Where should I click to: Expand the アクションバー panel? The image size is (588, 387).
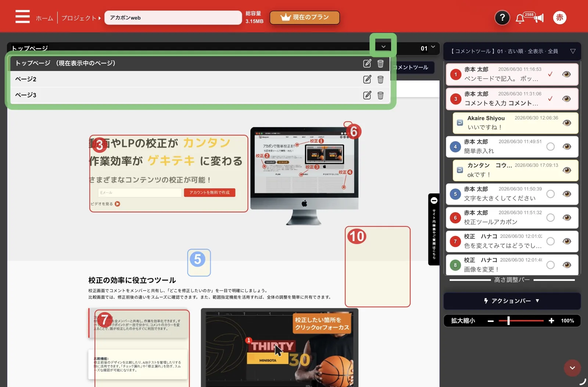(512, 301)
